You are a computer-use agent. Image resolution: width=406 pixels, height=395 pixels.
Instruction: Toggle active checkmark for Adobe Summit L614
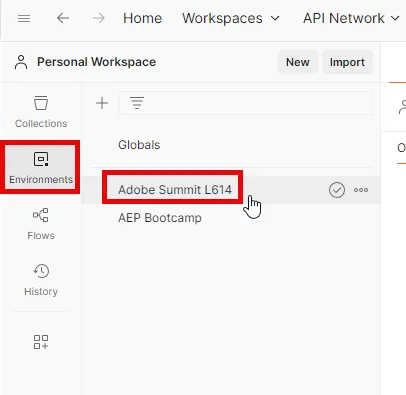(x=337, y=190)
